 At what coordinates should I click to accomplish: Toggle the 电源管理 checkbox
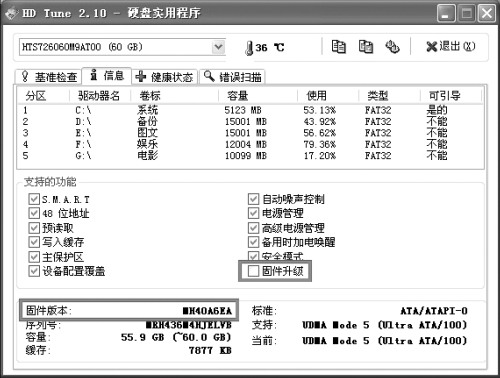pyautogui.click(x=253, y=213)
